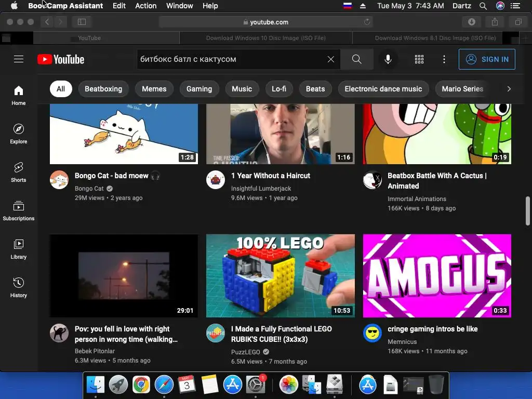Click the Bongo Cat channel avatar
The height and width of the screenshot is (399, 532).
tap(59, 180)
